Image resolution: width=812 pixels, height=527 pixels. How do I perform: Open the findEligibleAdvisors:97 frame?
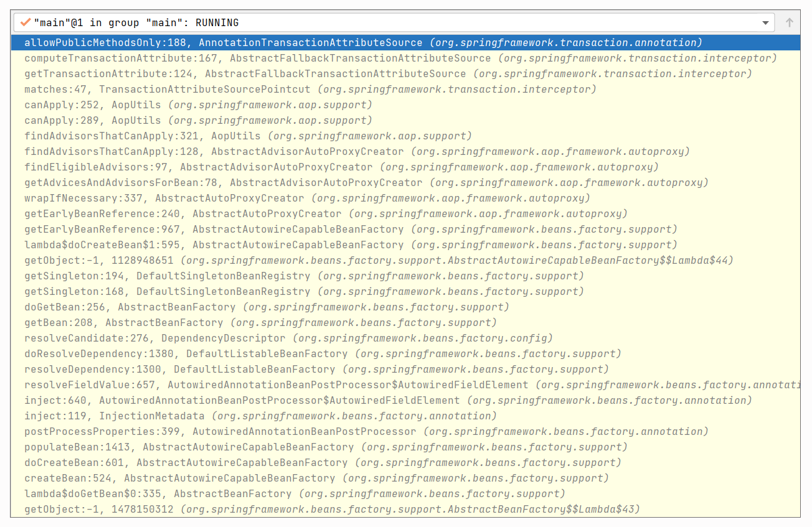341,167
